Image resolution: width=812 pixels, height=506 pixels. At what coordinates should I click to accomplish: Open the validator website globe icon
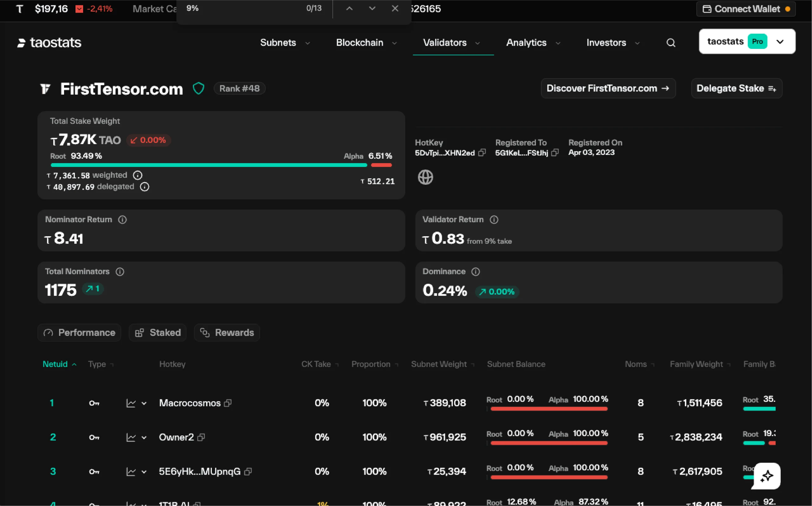(425, 177)
